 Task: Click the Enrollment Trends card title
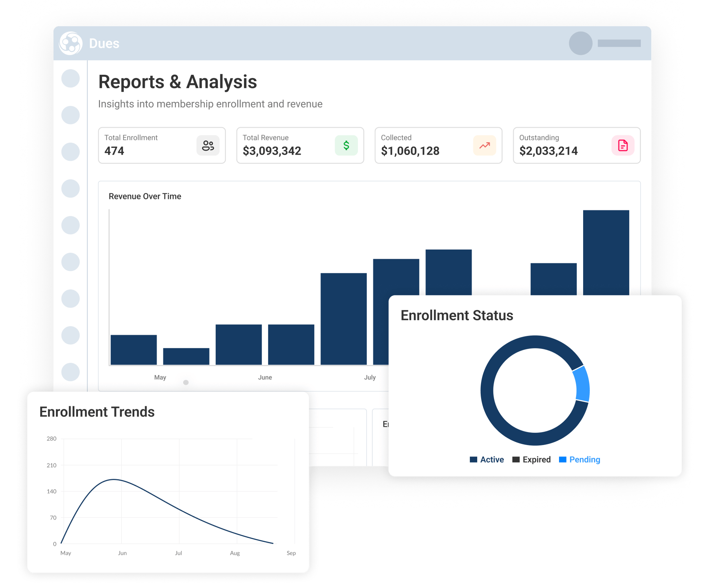97,412
